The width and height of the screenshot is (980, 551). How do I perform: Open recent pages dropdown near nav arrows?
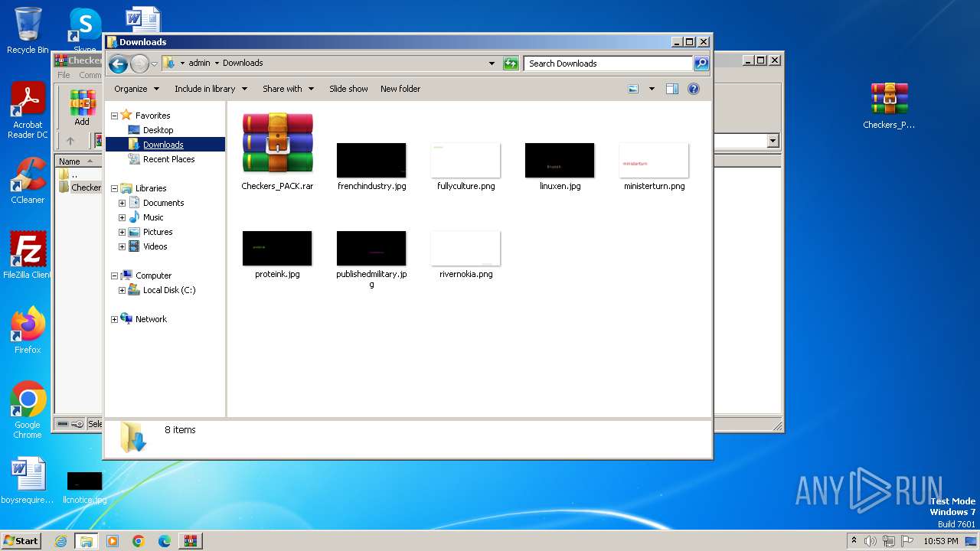pos(154,64)
